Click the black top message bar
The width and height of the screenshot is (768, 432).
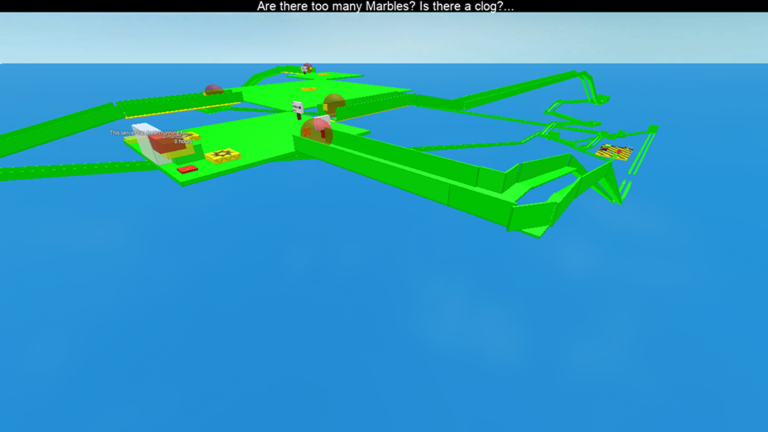click(384, 6)
